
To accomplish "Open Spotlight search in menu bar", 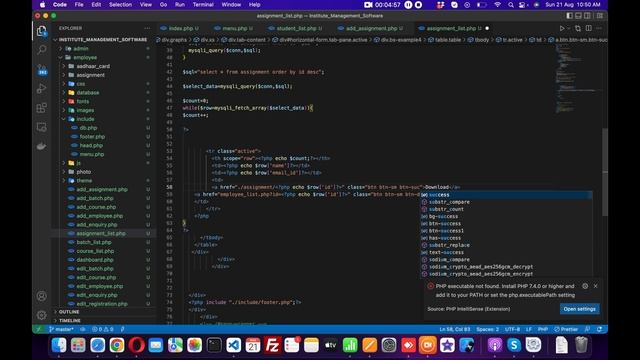I will point(511,5).
